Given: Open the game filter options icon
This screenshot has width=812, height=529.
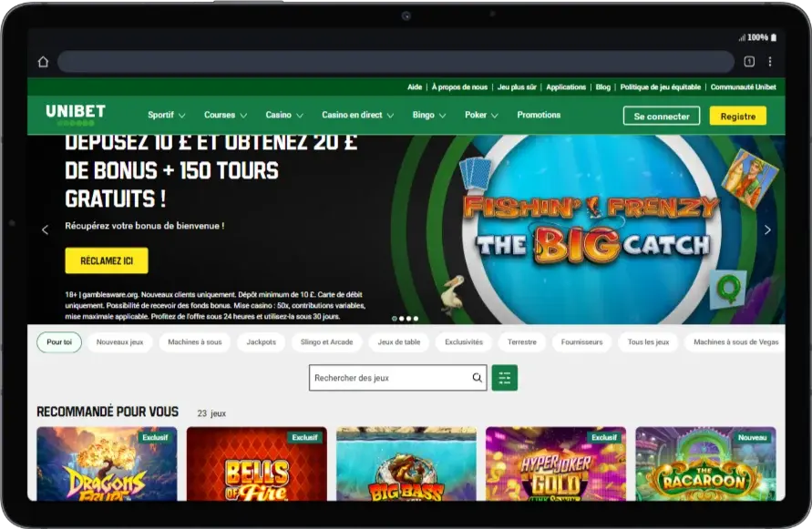Looking at the screenshot, I should [505, 377].
